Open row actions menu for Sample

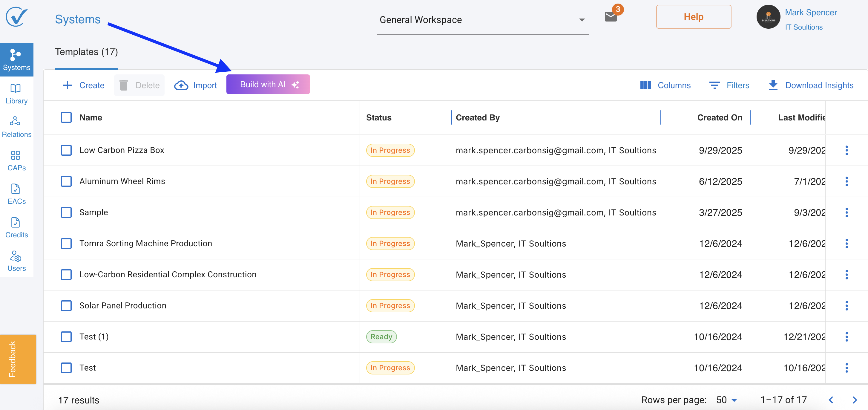coord(846,212)
